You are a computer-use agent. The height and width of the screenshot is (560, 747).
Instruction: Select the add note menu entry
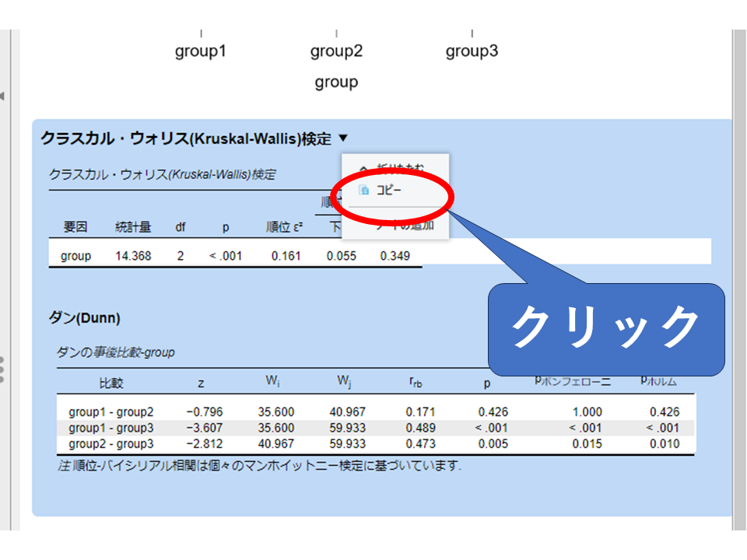point(405,226)
